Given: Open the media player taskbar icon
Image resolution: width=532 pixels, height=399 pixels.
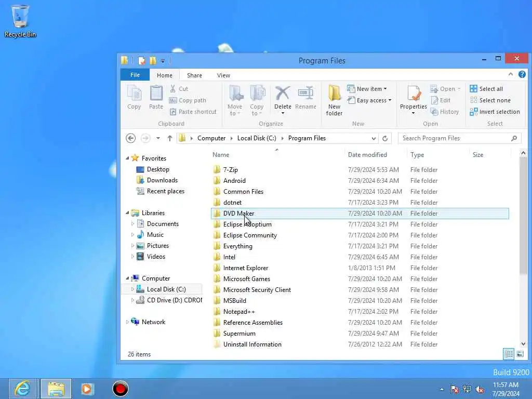Looking at the screenshot, I should [x=87, y=389].
